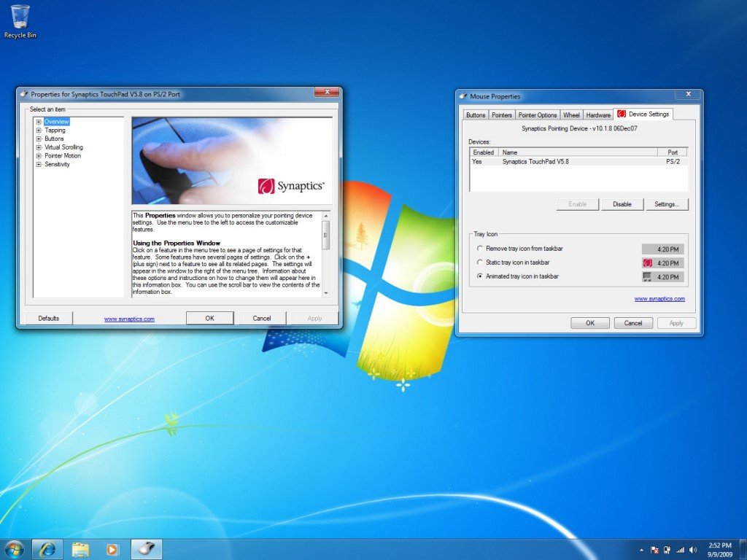Select Remove tray icon from taskbar

[x=479, y=249]
